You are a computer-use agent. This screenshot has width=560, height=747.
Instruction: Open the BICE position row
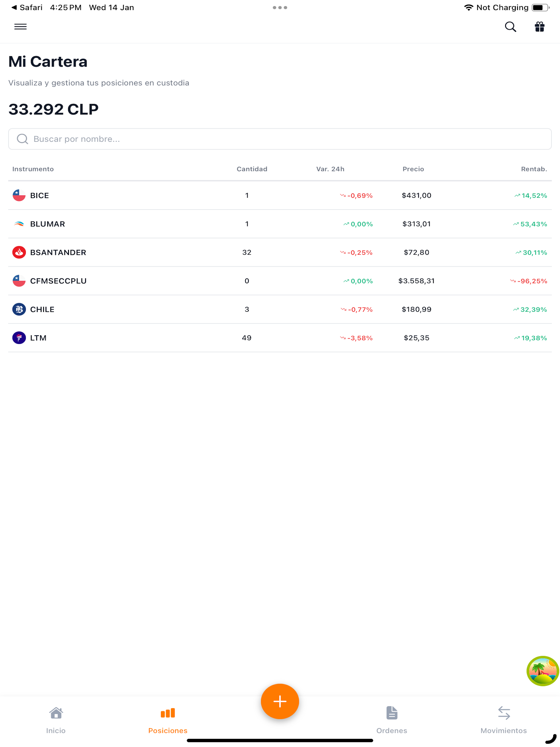[280, 195]
